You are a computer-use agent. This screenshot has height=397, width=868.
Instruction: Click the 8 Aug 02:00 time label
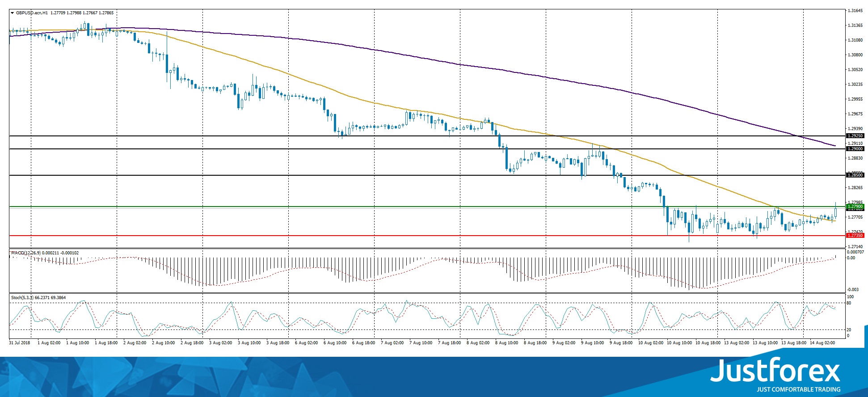(x=478, y=343)
